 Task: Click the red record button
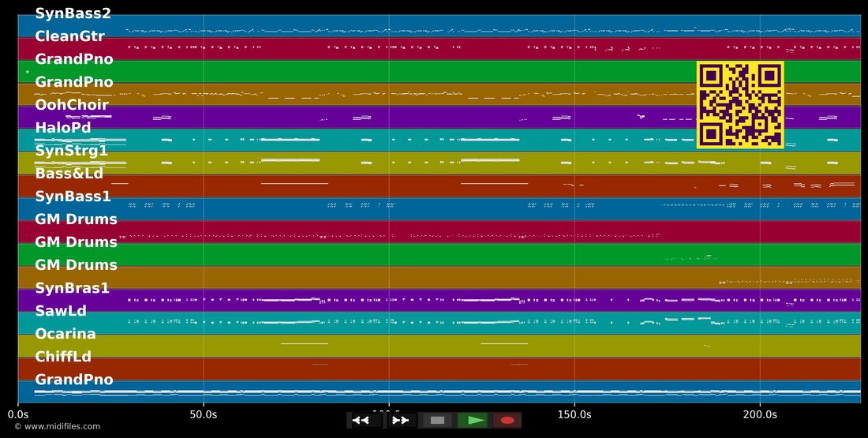point(507,421)
